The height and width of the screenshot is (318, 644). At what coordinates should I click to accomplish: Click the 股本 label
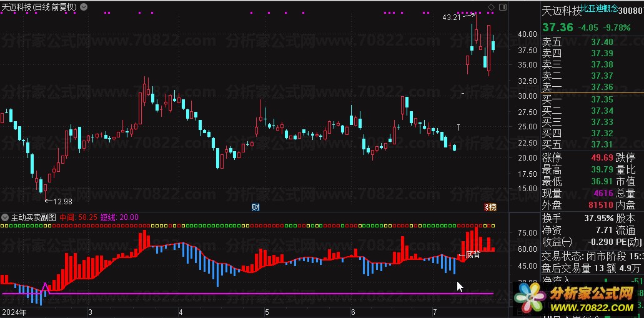click(626, 219)
